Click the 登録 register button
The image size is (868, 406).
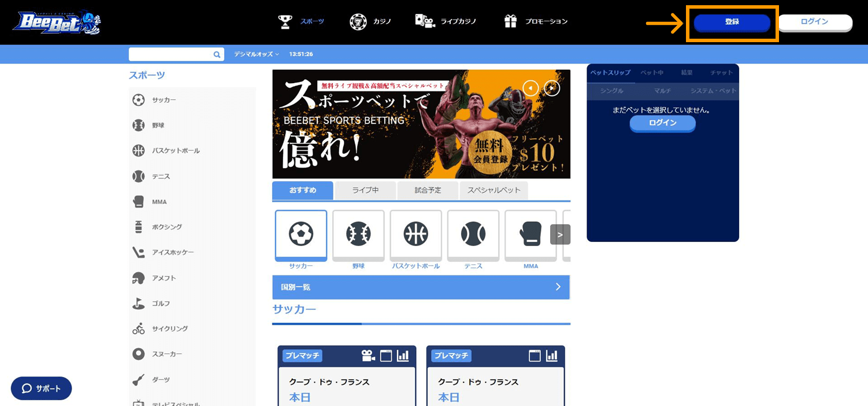(x=732, y=23)
